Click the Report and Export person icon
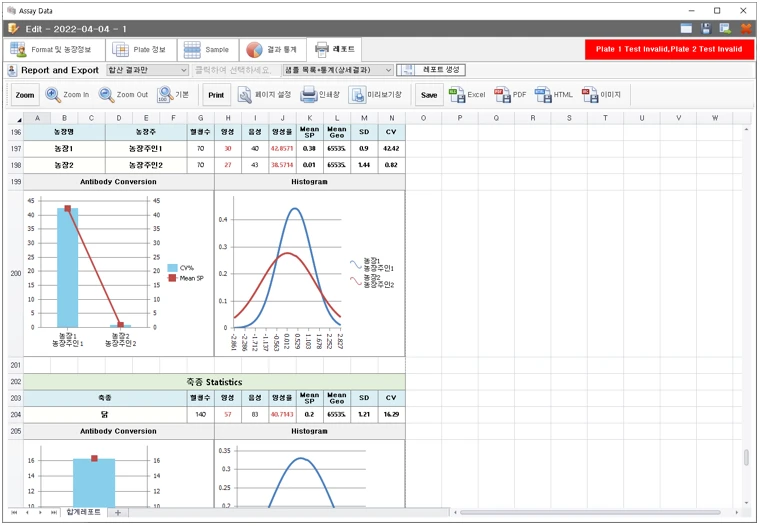760x526 pixels. 12,70
